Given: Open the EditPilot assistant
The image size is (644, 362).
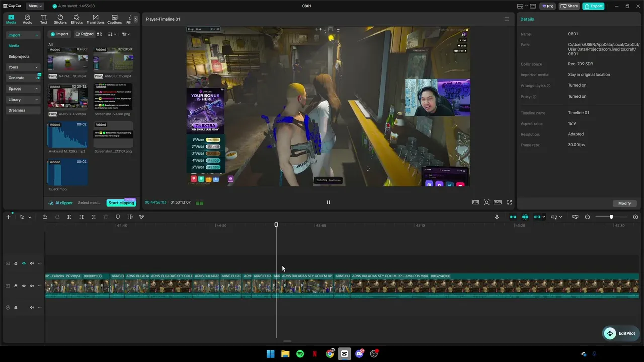Looking at the screenshot, I should [x=621, y=333].
